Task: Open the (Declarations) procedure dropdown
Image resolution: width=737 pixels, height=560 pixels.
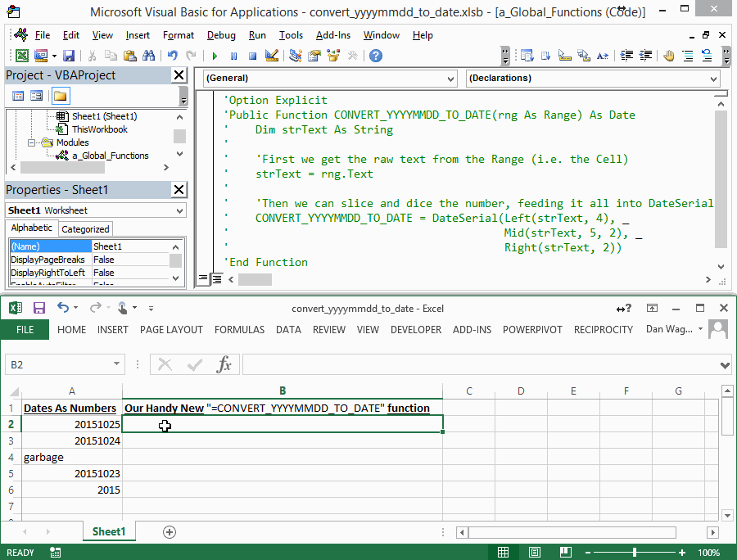Action: 593,78
